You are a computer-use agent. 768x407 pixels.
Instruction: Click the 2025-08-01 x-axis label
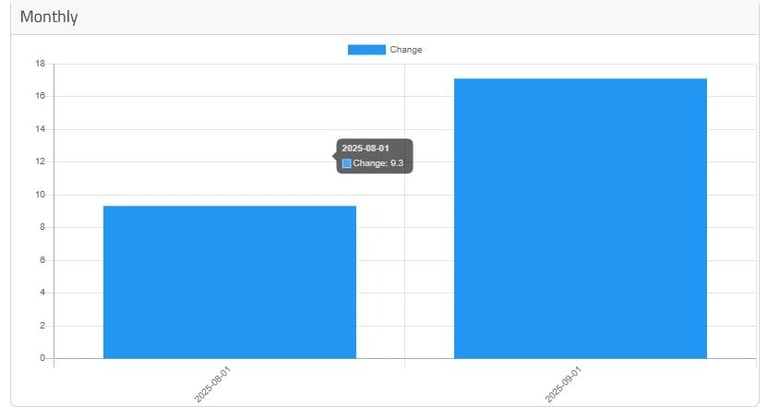coord(212,385)
